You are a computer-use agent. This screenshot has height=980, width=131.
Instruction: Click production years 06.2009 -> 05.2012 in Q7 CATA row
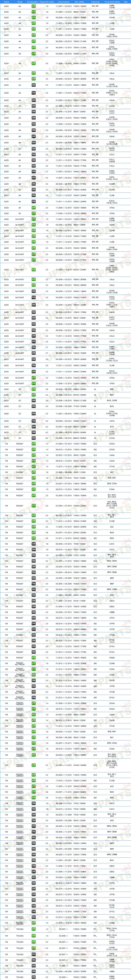click(x=64, y=421)
